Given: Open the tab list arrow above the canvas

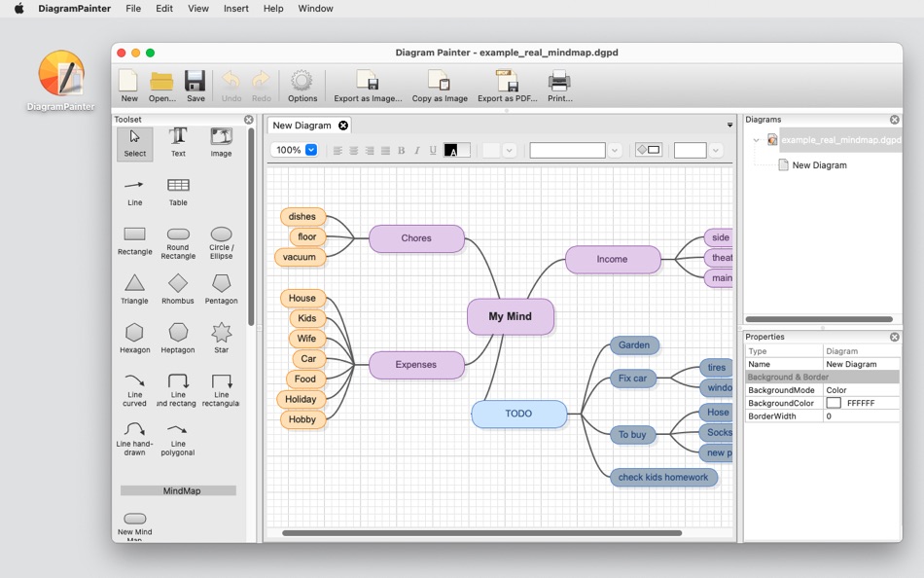Looking at the screenshot, I should click(x=729, y=125).
